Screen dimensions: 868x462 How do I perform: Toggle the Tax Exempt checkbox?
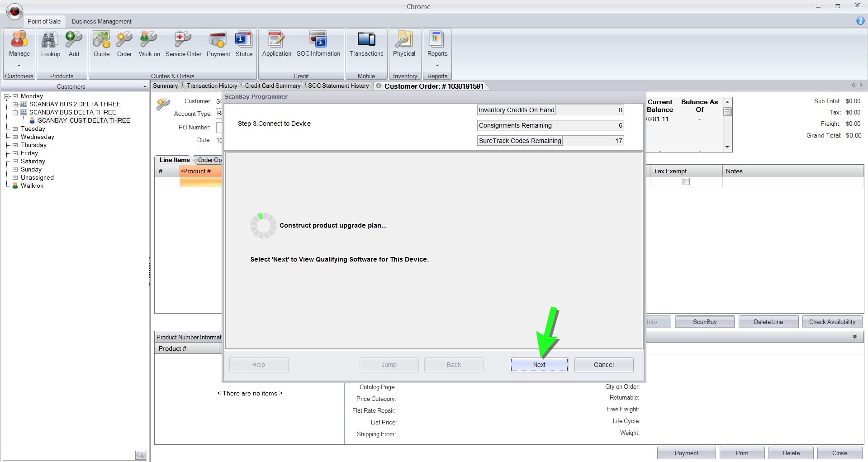click(686, 181)
